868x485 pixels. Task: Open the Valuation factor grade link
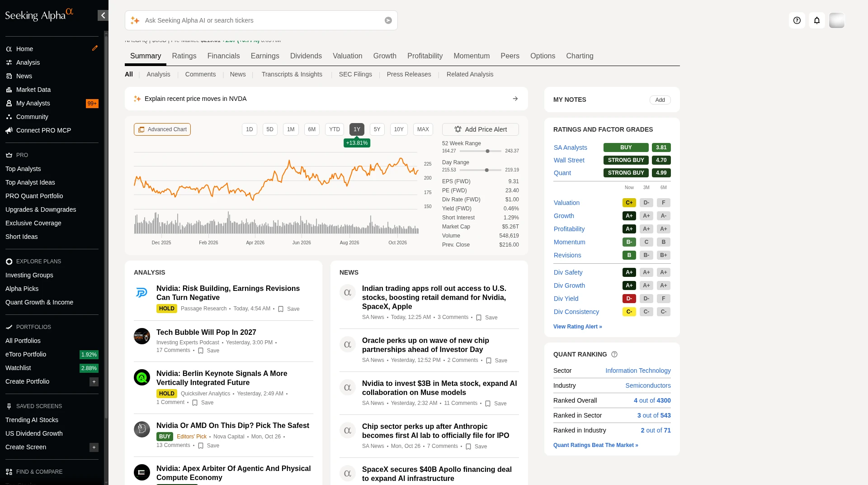[x=566, y=203]
